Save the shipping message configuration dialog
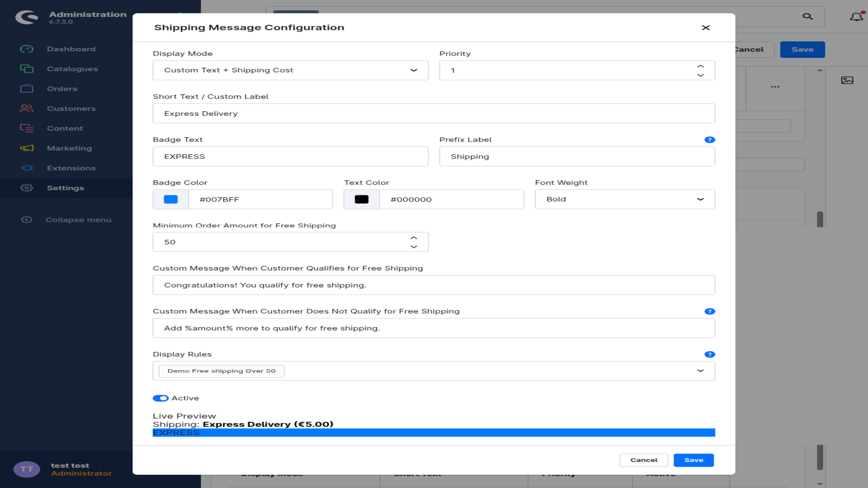 [x=693, y=460]
